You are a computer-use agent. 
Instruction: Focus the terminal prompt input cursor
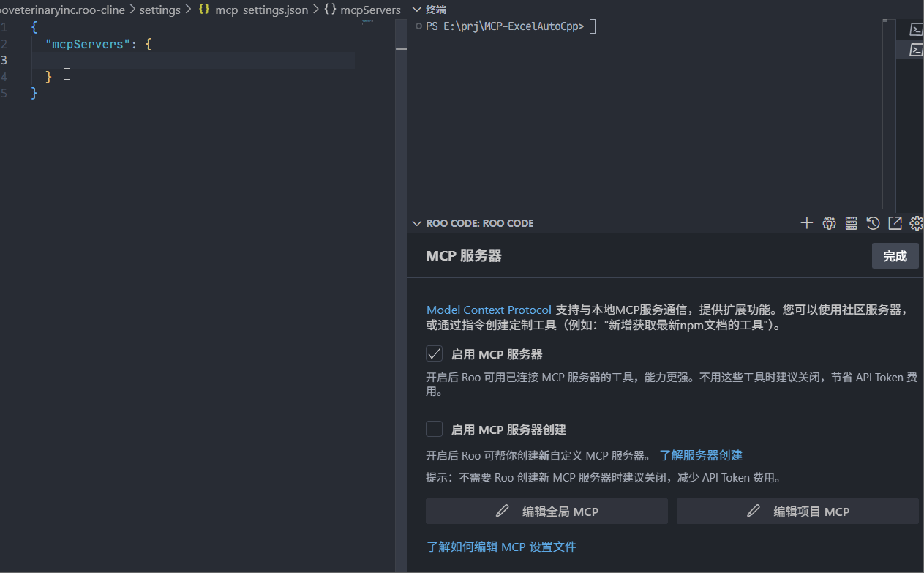click(x=593, y=26)
